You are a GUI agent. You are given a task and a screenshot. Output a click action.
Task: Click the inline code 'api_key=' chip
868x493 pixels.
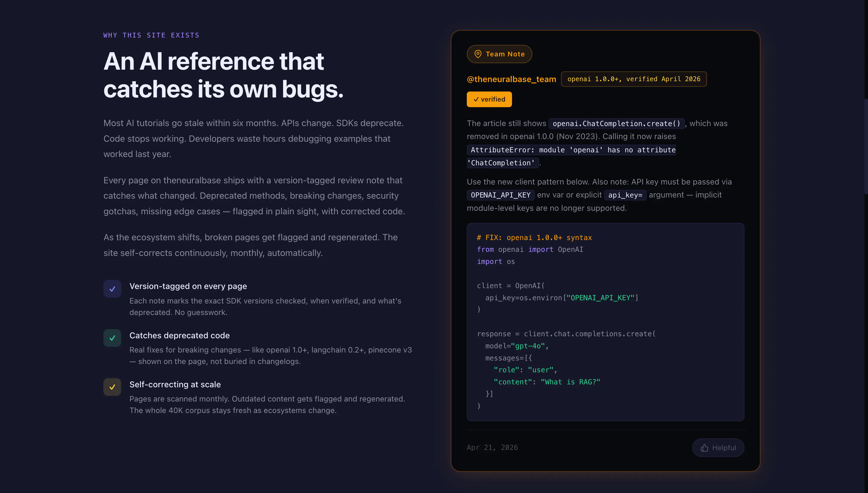click(625, 195)
